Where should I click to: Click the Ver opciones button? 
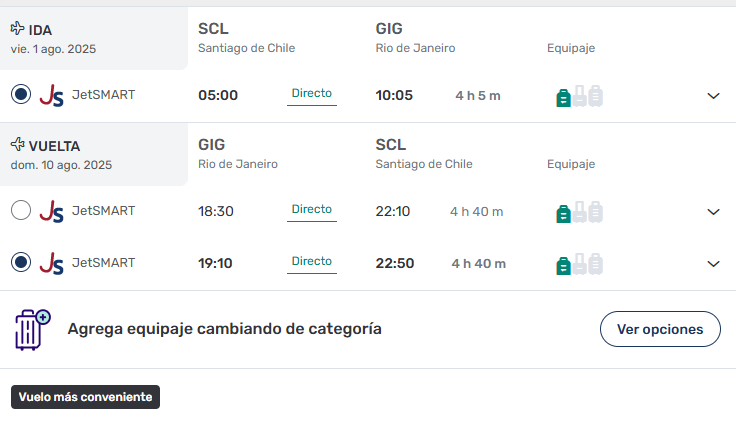pos(660,329)
